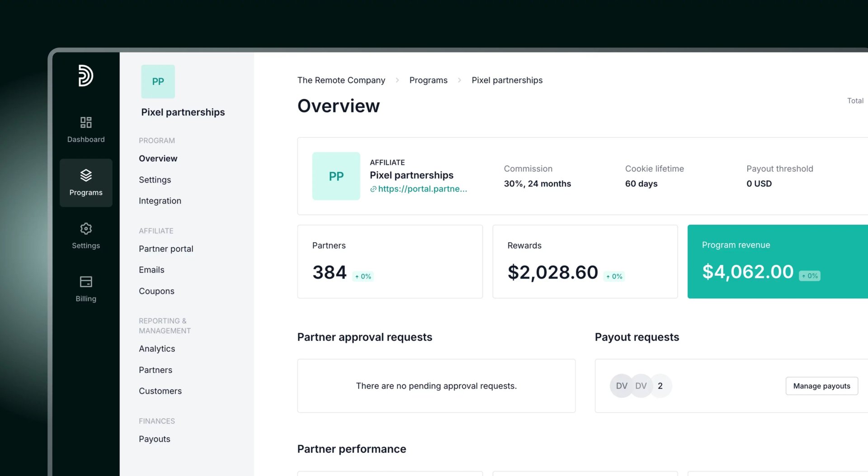Go to the Billing card icon
This screenshot has width=868, height=476.
click(x=86, y=282)
